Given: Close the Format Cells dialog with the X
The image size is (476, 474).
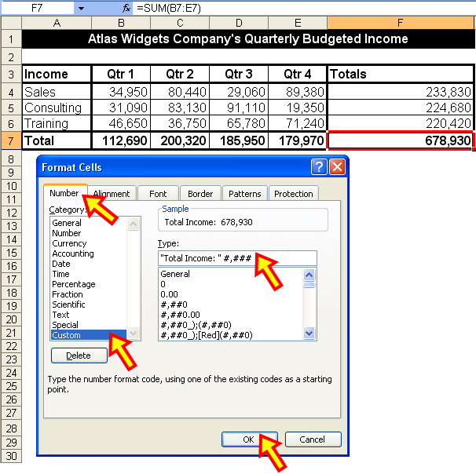Looking at the screenshot, I should (337, 167).
